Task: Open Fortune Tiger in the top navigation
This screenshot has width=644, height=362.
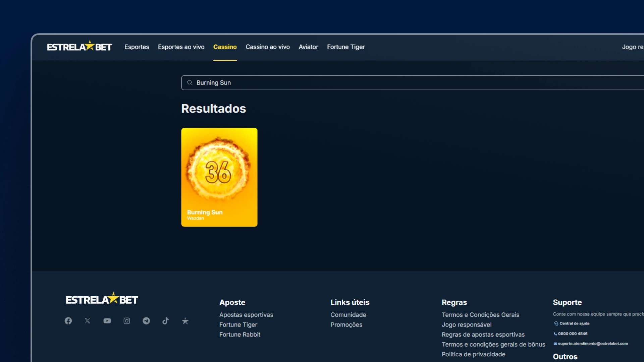Action: 346,47
